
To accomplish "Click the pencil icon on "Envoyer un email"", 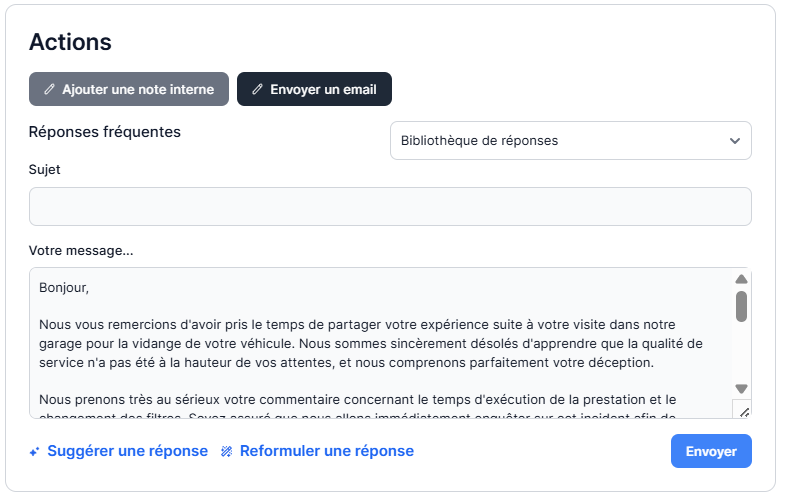I will point(257,89).
